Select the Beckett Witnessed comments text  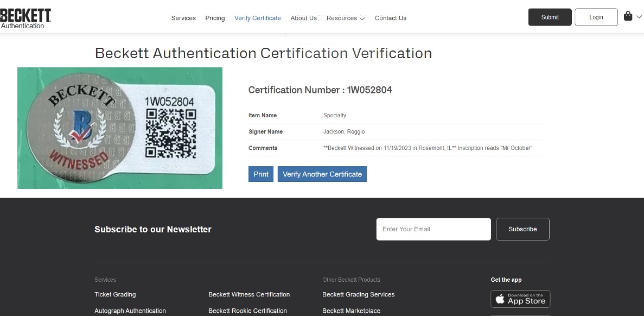pyautogui.click(x=428, y=148)
